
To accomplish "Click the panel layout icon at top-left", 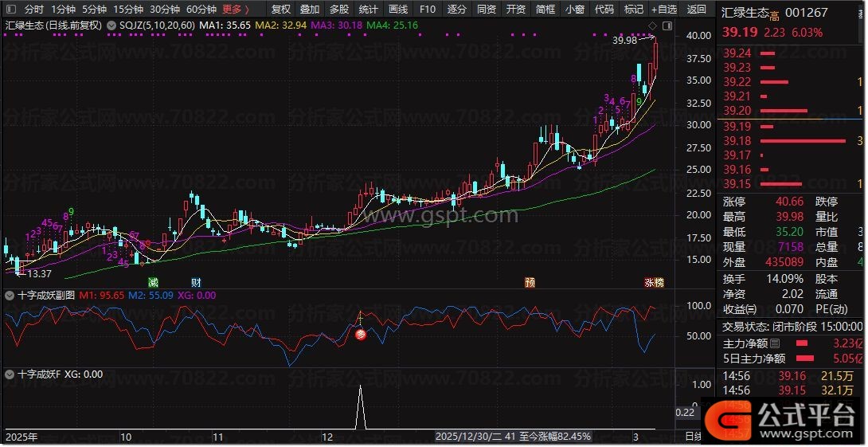I will (x=11, y=10).
